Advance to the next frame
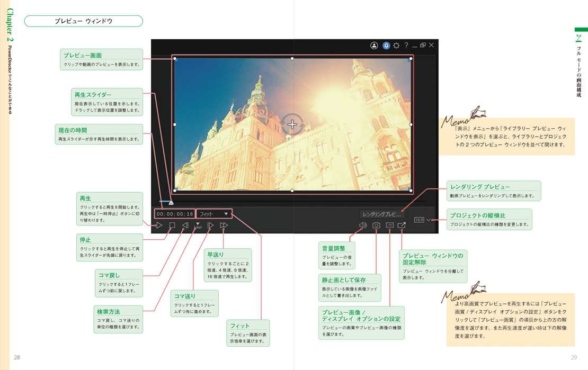Viewport: 588px width, 370px height. tap(210, 225)
